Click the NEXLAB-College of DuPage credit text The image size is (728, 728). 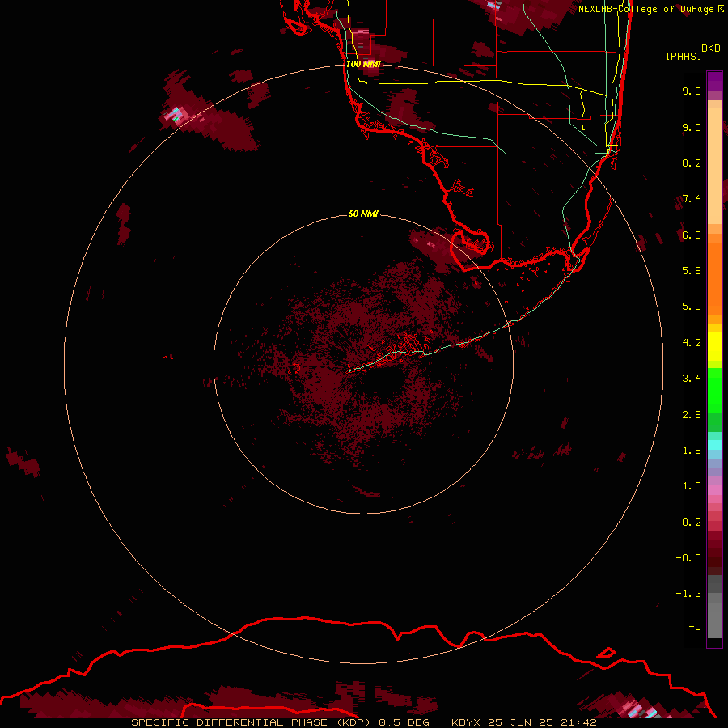(x=645, y=9)
